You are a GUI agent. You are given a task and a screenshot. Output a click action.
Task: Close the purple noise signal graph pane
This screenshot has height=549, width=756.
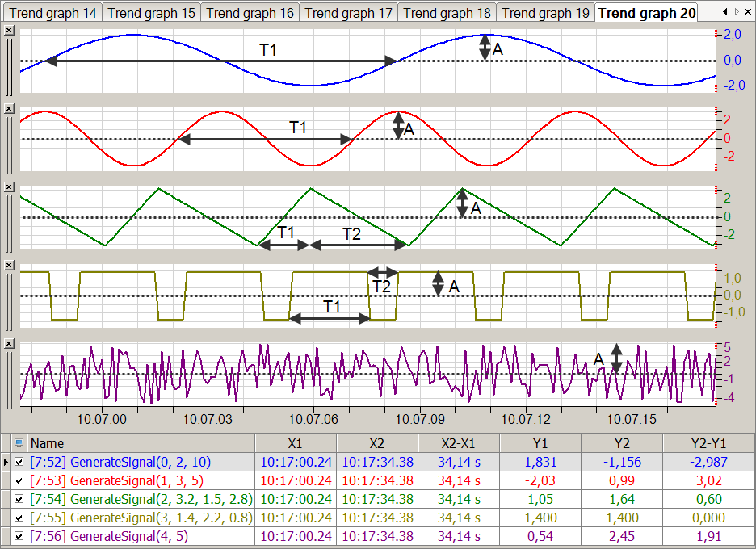[x=9, y=344]
